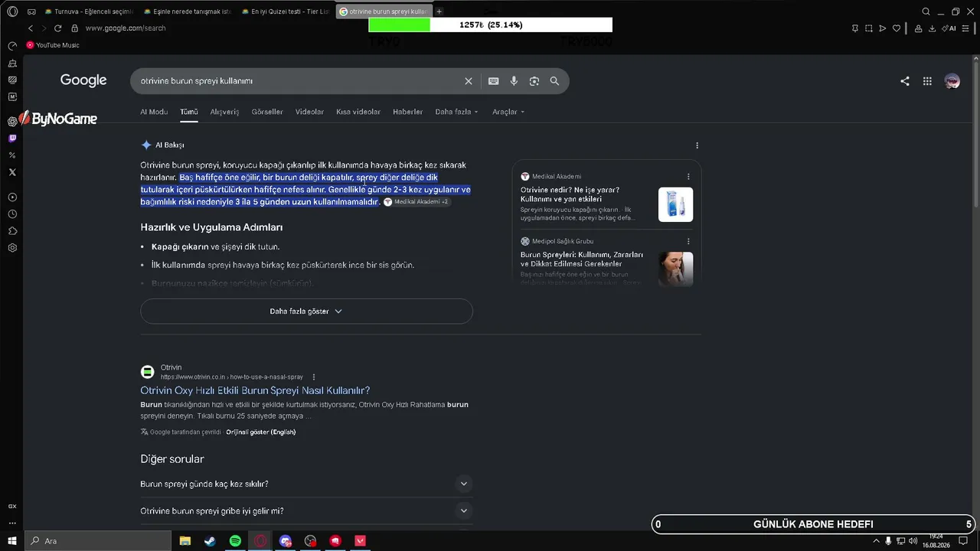This screenshot has width=980, height=551.
Task: Open 'Otrivin Oxy Hızlı Etkili Burun Spreyi' result
Action: point(255,390)
